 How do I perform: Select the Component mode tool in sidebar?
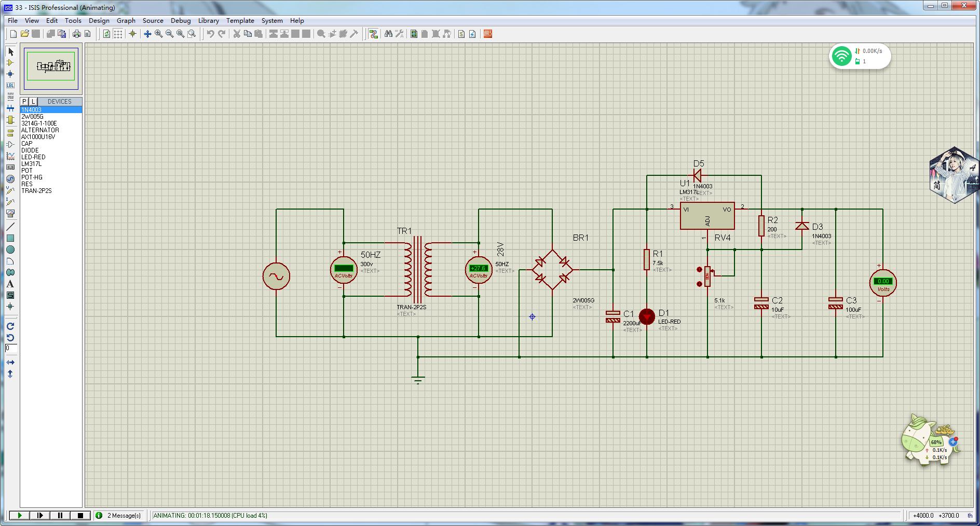(10, 63)
